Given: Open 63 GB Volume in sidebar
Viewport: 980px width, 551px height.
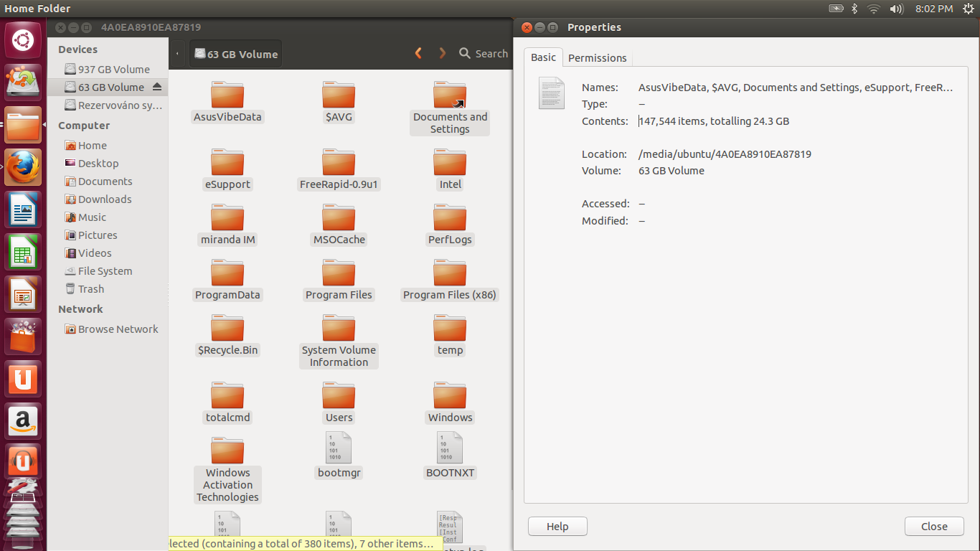Looking at the screenshot, I should 108,87.
